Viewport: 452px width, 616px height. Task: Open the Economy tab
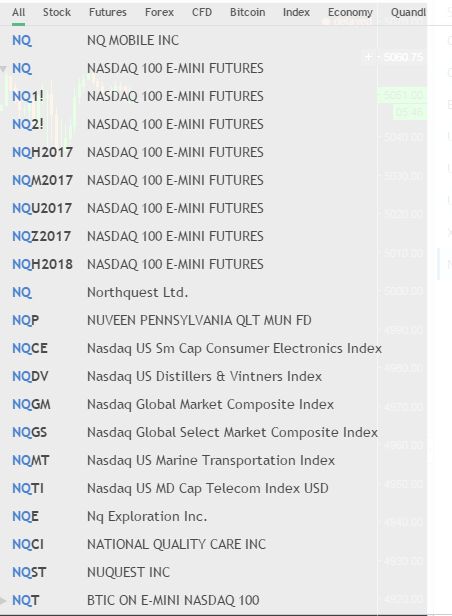[350, 13]
